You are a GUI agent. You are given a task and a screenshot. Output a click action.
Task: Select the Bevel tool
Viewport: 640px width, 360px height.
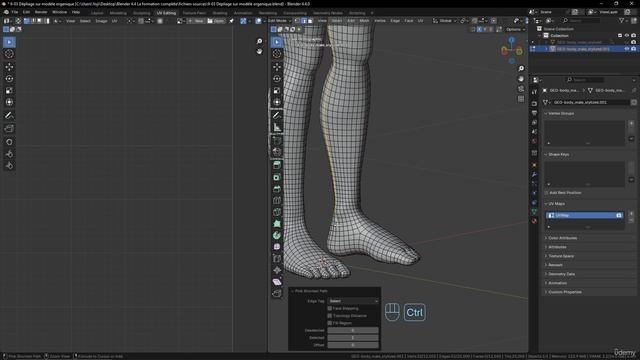[x=277, y=189]
